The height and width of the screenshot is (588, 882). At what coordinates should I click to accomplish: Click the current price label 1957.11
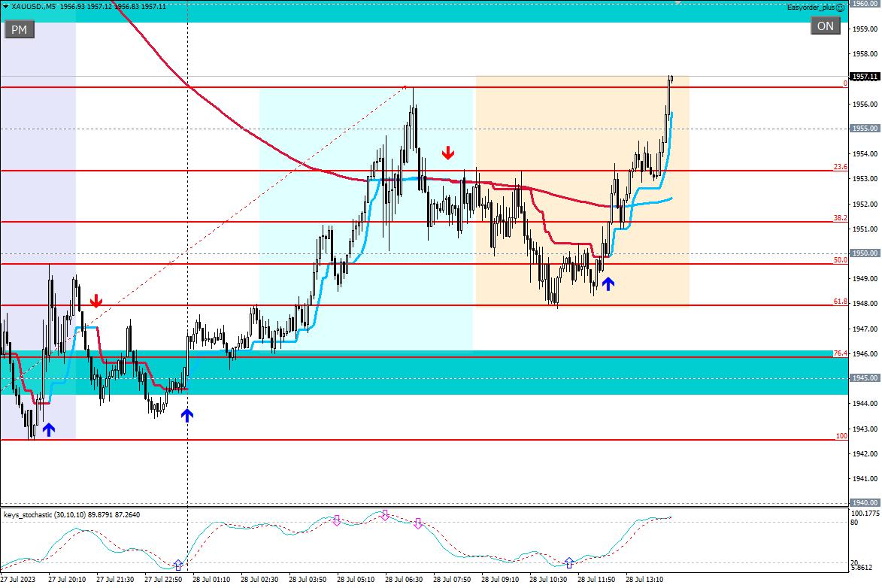tap(864, 77)
